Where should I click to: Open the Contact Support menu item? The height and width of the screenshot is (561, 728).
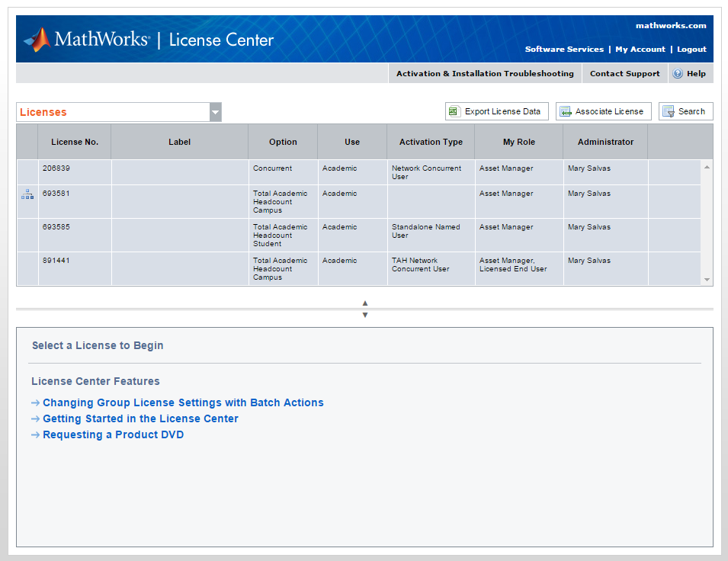(x=624, y=73)
